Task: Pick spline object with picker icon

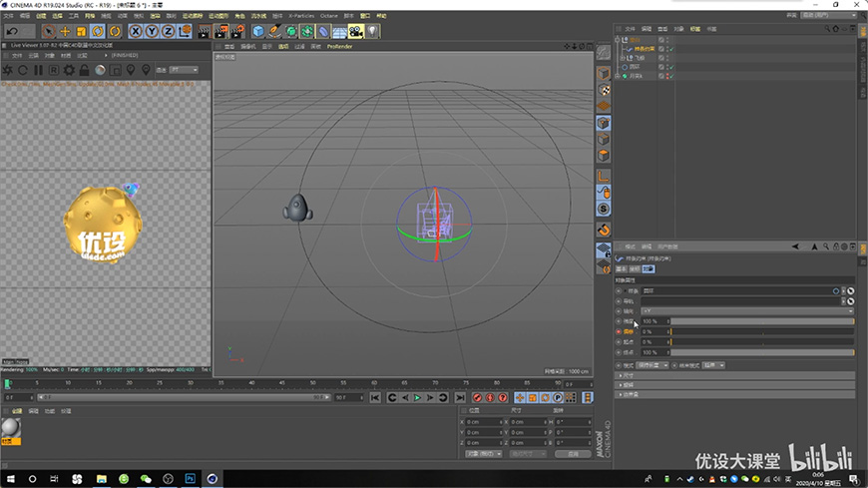Action: coord(851,290)
